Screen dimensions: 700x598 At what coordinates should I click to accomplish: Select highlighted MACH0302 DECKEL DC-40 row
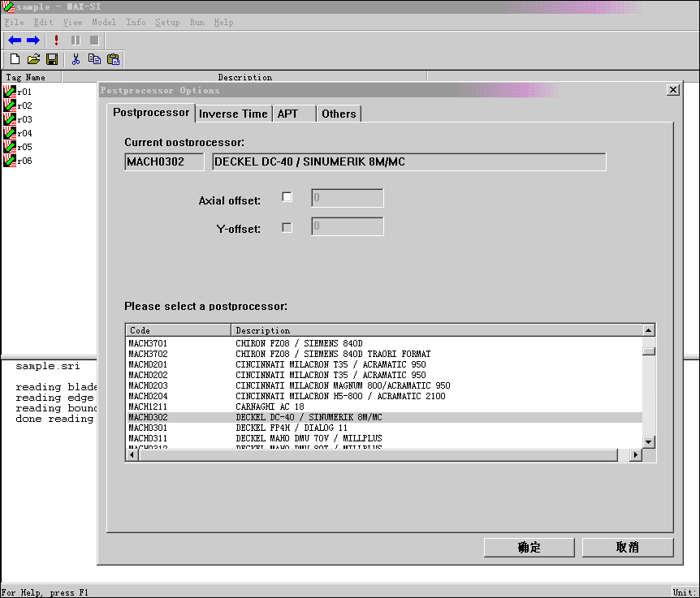pos(384,417)
